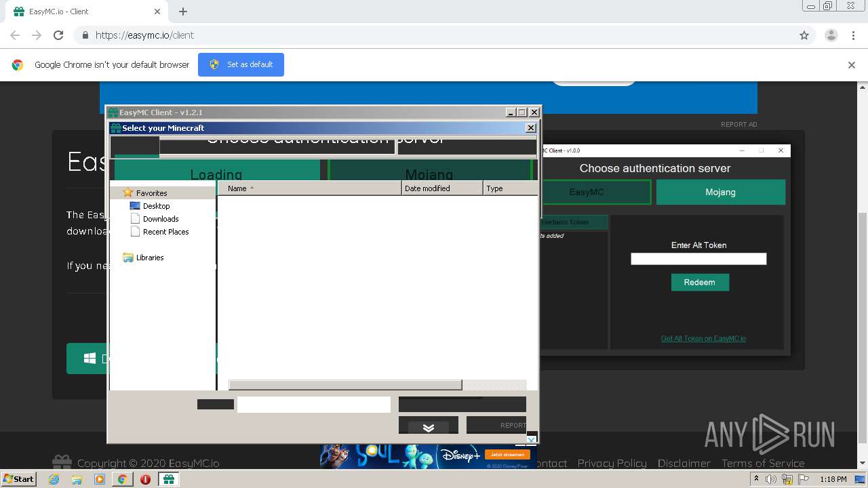Close the EasyMC.io - Client tab
Viewport: 868px width, 488px height.
click(157, 12)
